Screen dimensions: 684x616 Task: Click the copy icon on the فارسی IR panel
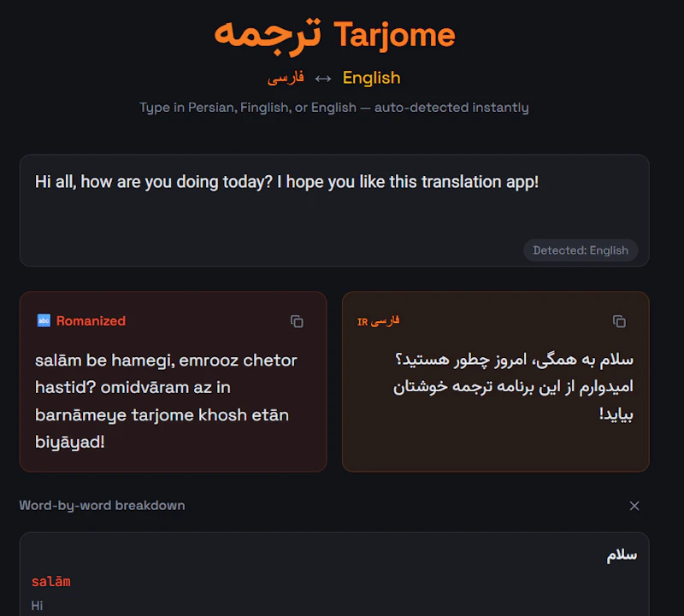pyautogui.click(x=619, y=321)
